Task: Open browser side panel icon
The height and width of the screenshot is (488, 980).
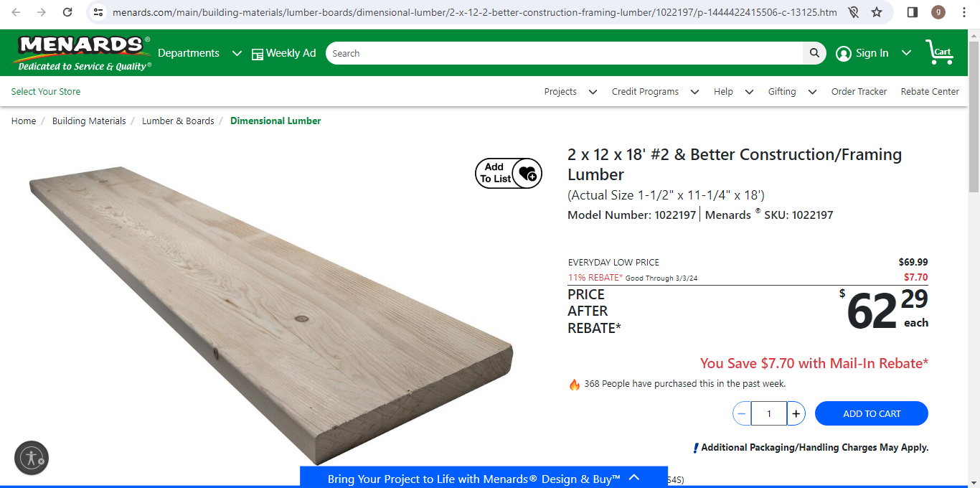Action: pyautogui.click(x=913, y=12)
